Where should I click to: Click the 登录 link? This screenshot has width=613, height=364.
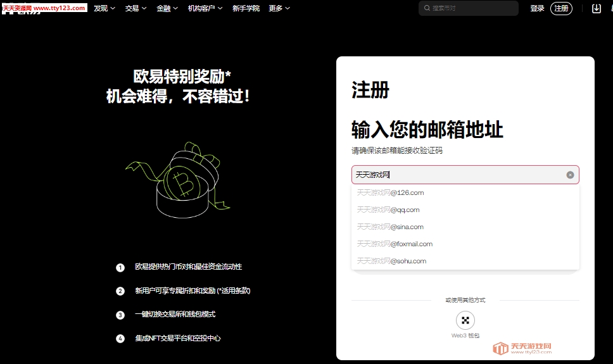[537, 8]
